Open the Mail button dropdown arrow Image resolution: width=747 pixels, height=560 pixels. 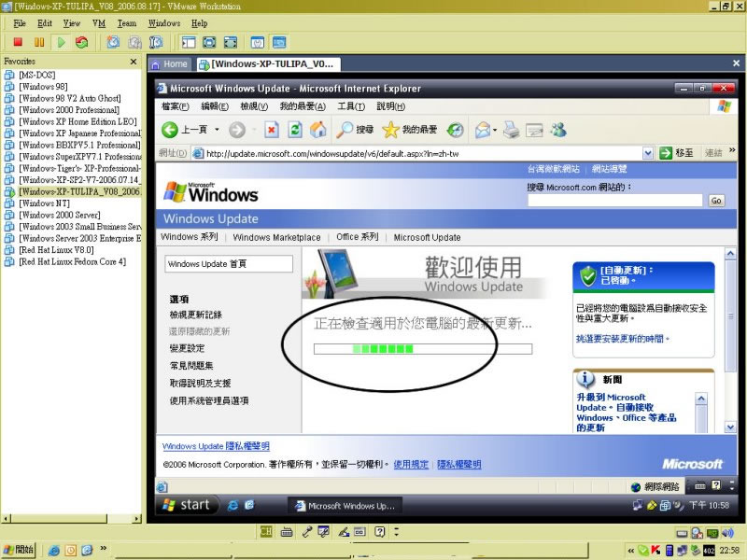pyautogui.click(x=495, y=130)
